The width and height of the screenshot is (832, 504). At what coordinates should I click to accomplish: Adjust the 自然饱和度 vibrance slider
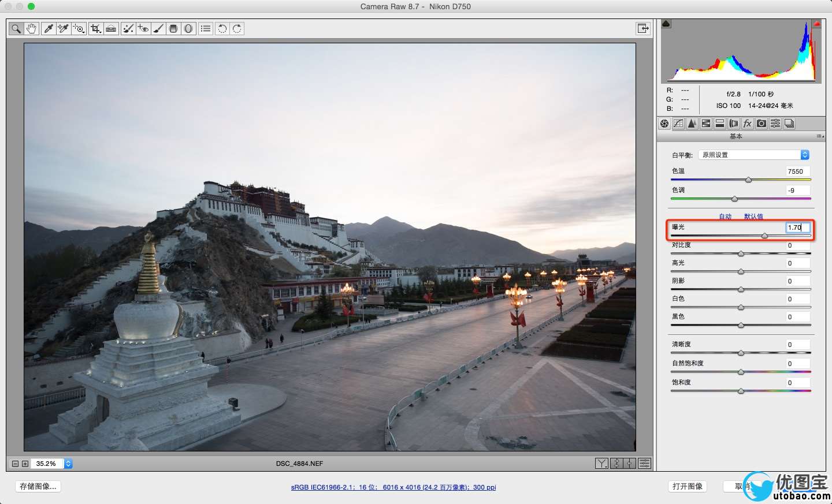tap(741, 372)
